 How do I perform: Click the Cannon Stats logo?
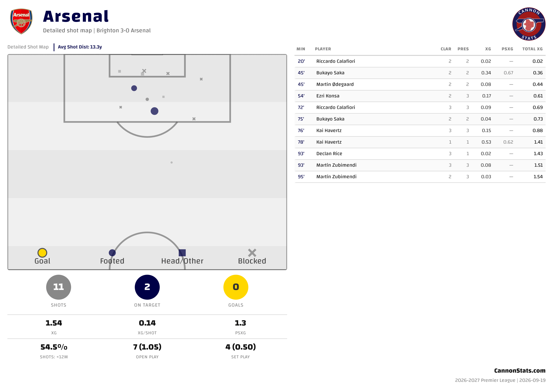[x=529, y=24]
